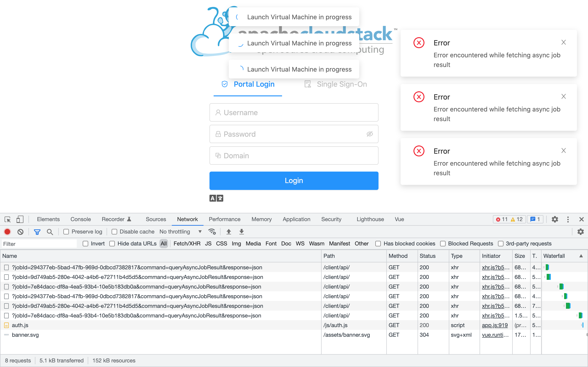Click the export HAR download icon
The image size is (588, 367).
point(241,232)
